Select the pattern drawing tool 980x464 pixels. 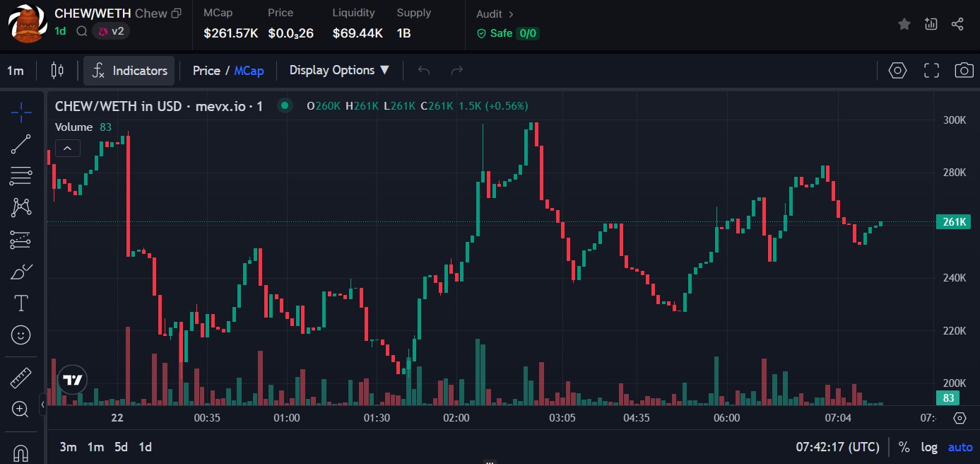(21, 207)
